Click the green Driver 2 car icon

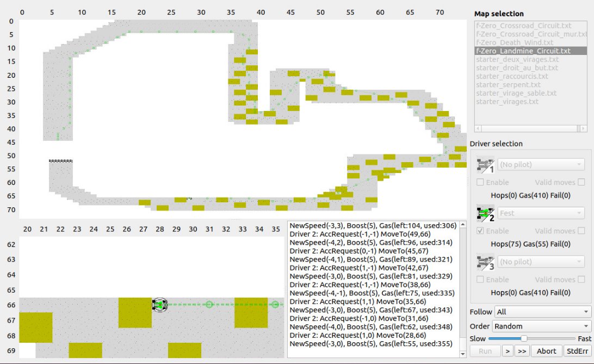[484, 213]
